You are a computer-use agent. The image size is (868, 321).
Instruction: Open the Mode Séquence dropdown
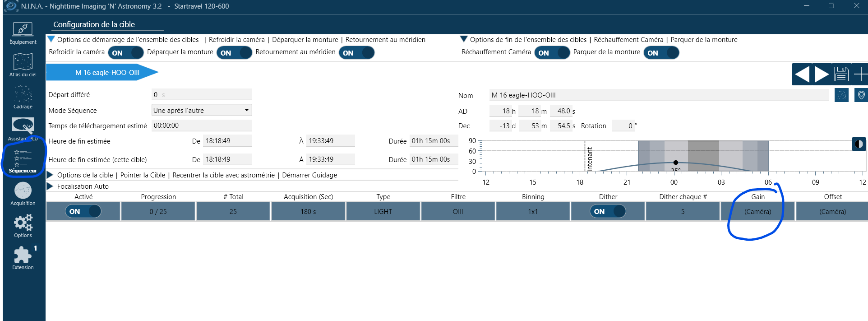click(202, 110)
